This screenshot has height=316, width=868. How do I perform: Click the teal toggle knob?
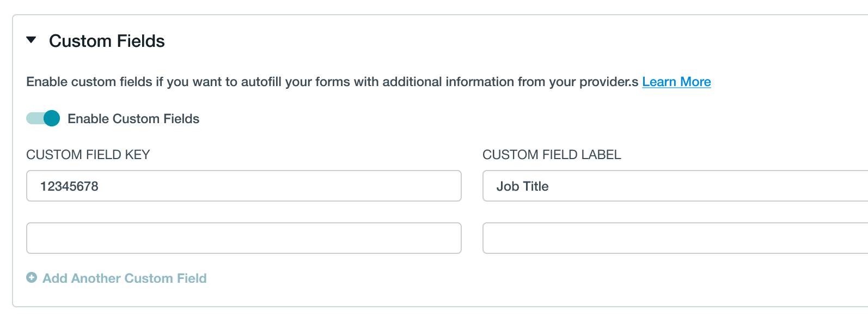tap(52, 118)
